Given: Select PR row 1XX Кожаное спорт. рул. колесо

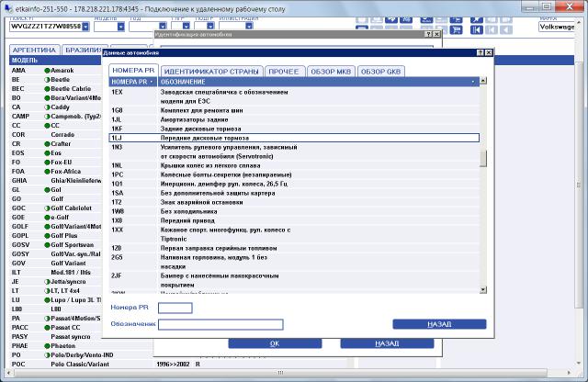Looking at the screenshot, I should 294,234.
